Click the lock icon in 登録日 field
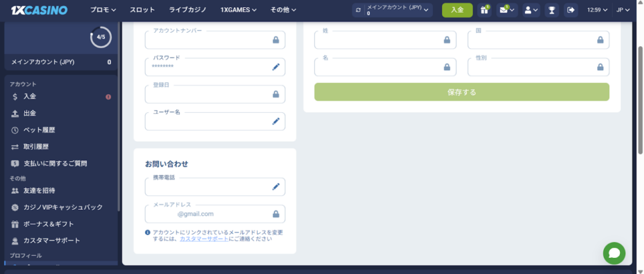Screen dimensions: 644x274 (x=276, y=94)
